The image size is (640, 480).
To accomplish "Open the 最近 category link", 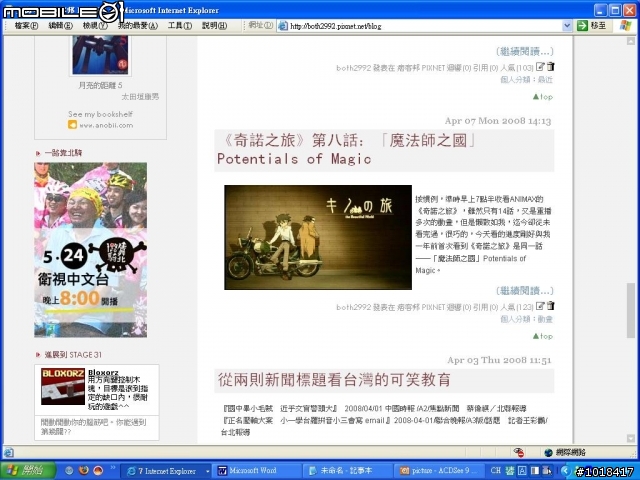I will click(545, 80).
